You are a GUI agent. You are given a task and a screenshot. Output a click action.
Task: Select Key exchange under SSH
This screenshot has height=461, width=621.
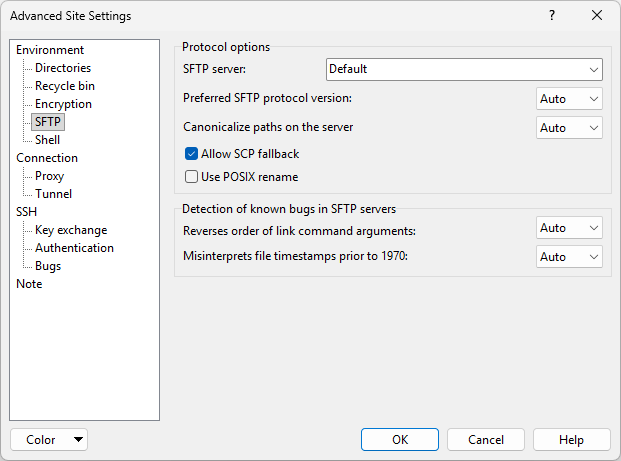click(x=71, y=230)
